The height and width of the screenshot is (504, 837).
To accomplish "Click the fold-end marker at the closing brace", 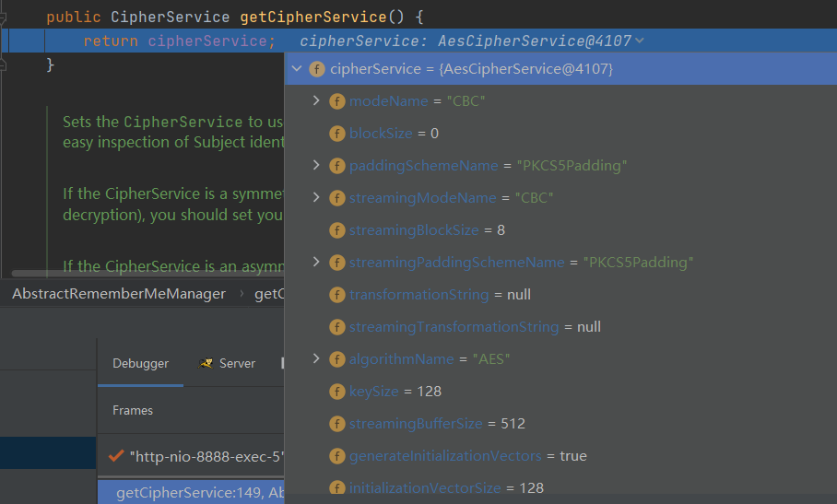I will click(x=5, y=64).
